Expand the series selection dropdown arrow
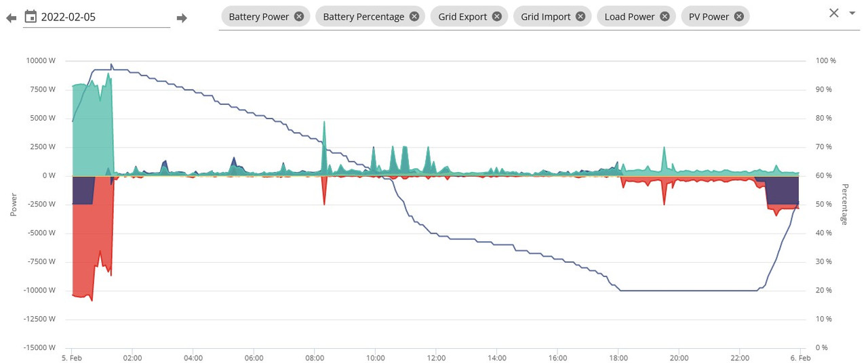Image resolution: width=868 pixels, height=363 pixels. (x=852, y=13)
